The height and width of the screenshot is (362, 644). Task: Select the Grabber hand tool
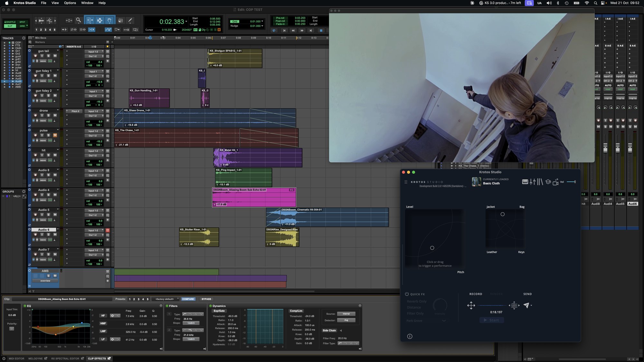click(109, 20)
